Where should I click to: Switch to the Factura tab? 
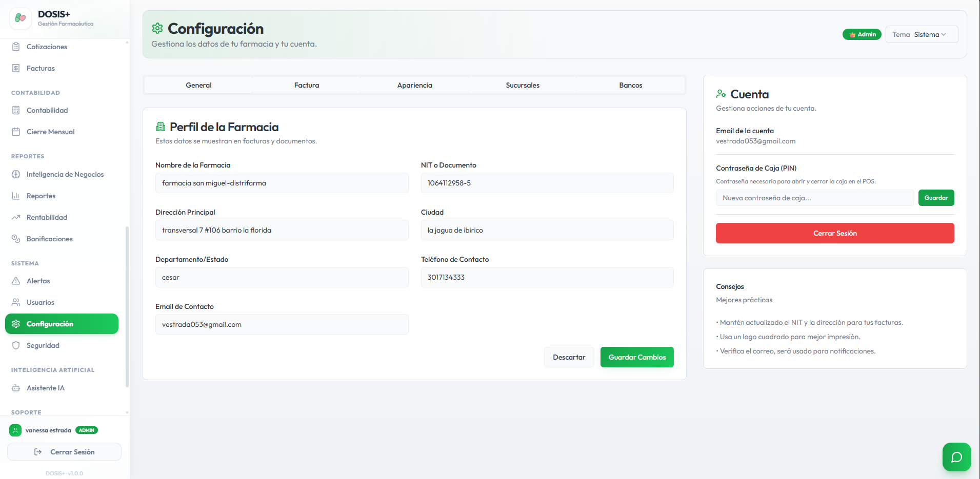coord(307,85)
